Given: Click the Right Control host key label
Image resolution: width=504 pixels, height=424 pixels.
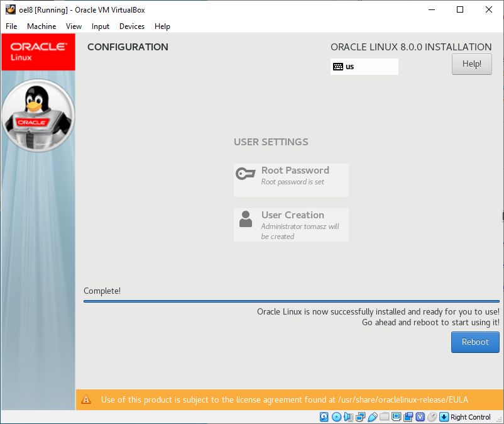Looking at the screenshot, I should 470,417.
